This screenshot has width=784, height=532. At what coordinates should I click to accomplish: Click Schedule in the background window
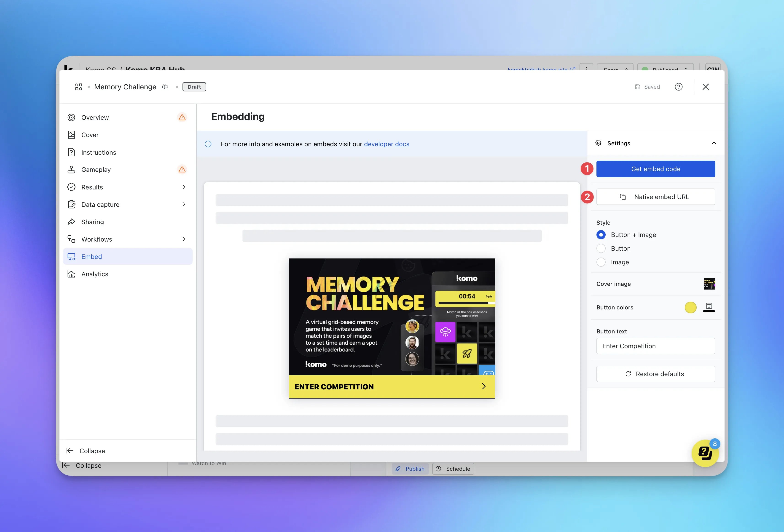(x=453, y=469)
